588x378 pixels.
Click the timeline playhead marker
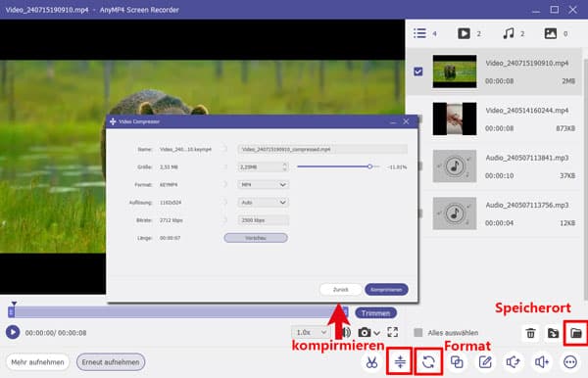coord(14,304)
